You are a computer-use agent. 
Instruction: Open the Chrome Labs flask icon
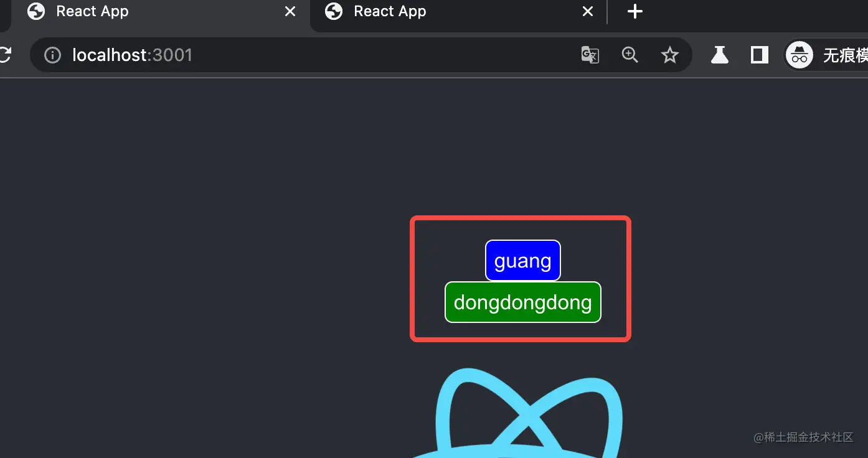click(x=720, y=55)
